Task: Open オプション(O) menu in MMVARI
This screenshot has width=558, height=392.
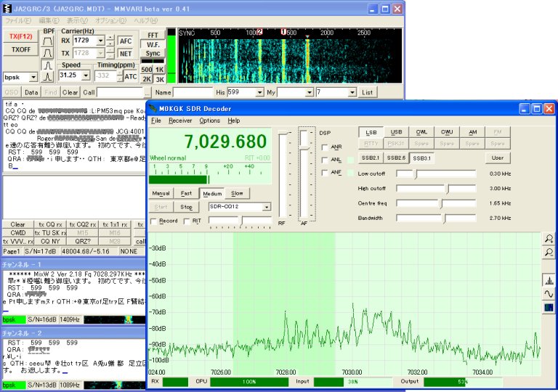Action: click(110, 20)
